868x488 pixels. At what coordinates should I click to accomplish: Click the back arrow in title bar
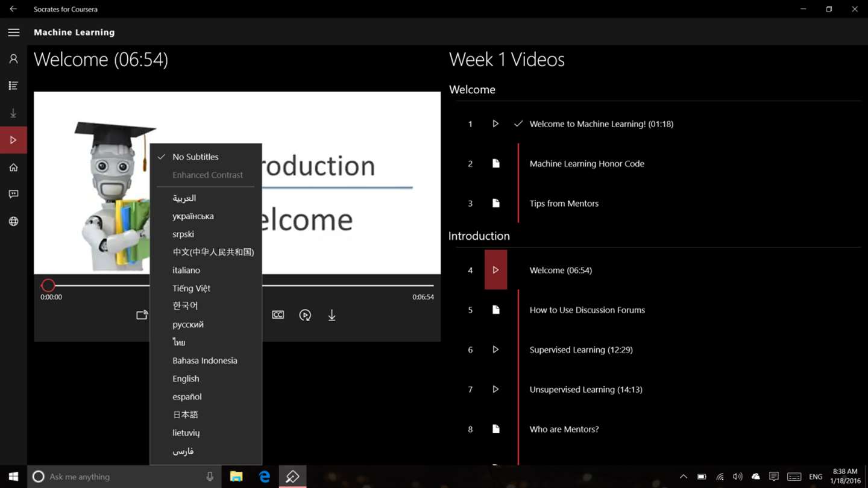pyautogui.click(x=13, y=9)
